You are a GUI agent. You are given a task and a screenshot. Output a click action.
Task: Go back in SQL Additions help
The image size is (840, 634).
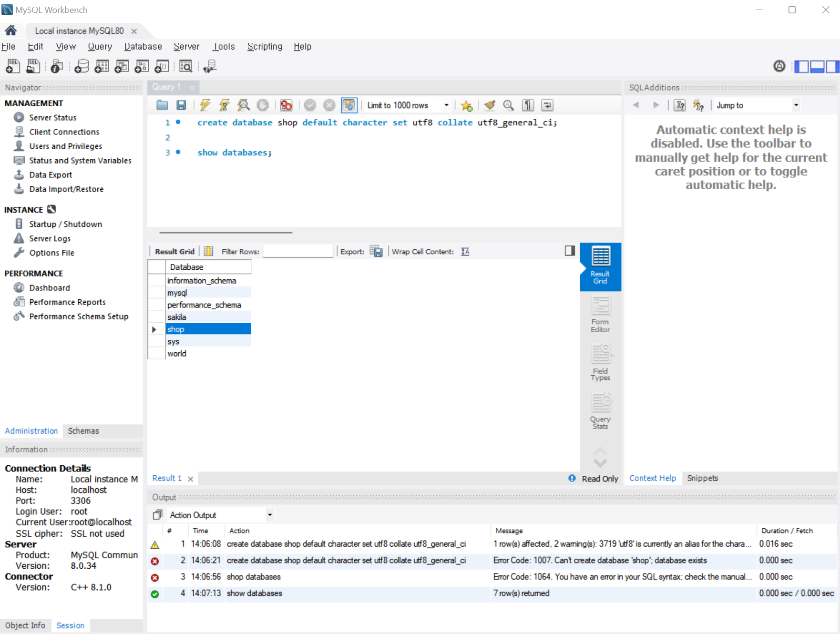[636, 105]
